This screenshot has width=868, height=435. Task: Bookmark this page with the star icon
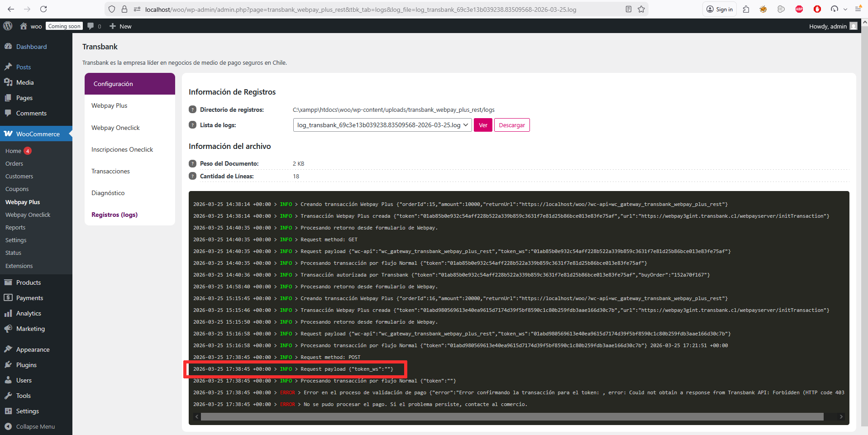coord(641,9)
